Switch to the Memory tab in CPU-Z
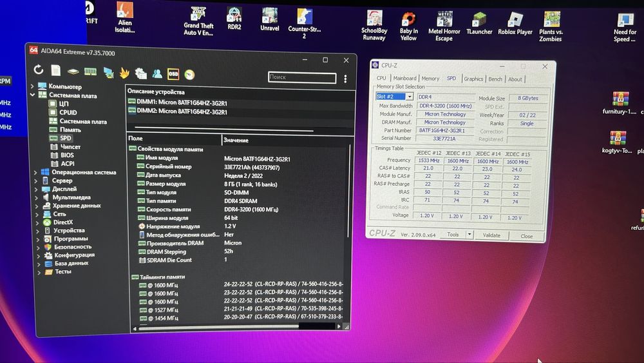The image size is (644, 363). [x=430, y=79]
